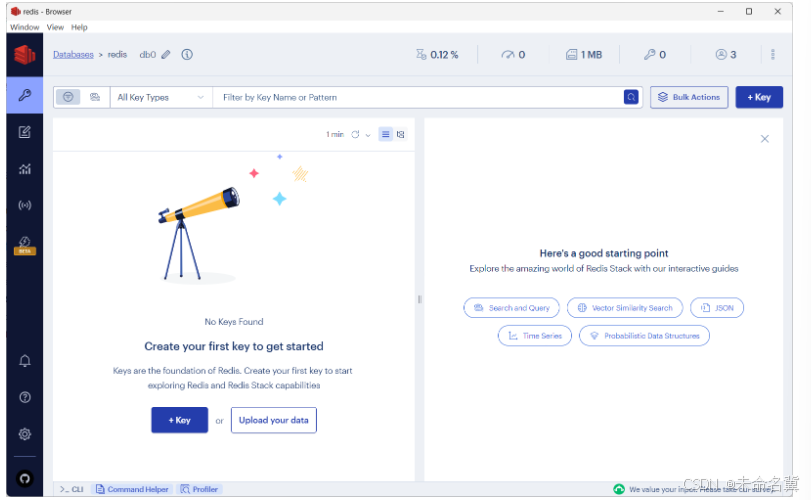811x500 pixels.
Task: Open the Analysis tools chart icon
Action: click(x=24, y=169)
